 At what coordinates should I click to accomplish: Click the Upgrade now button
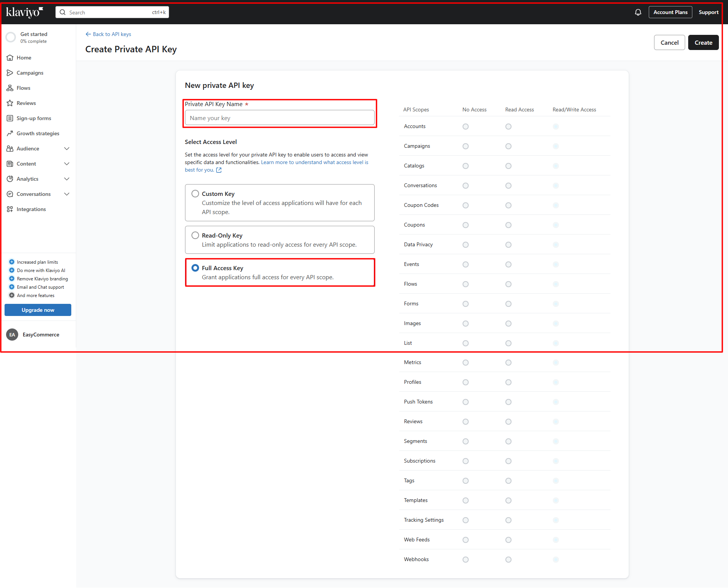pos(38,310)
